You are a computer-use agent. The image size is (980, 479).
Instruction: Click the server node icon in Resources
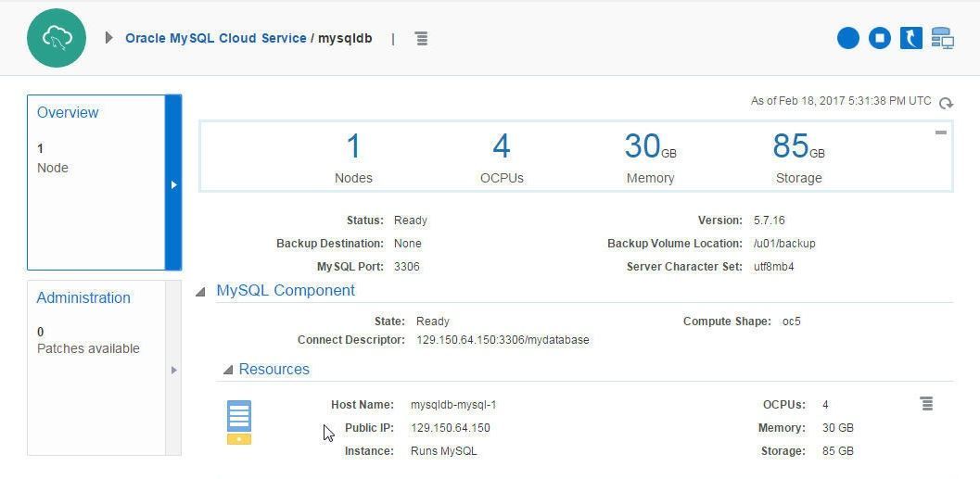pyautogui.click(x=239, y=422)
